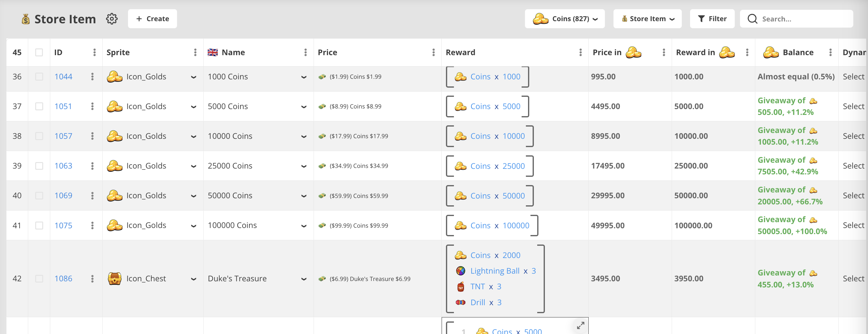Click the Icon_Golds sprite in the 1000 Coins row
This screenshot has height=334, width=868.
click(x=115, y=77)
